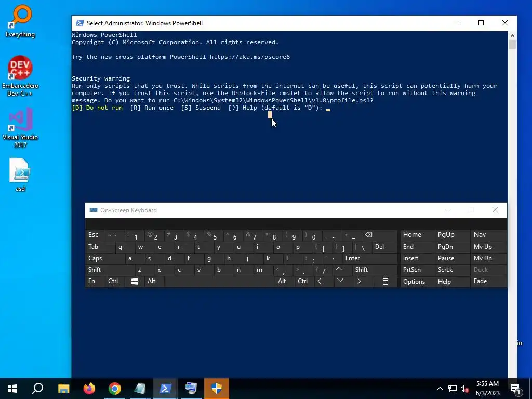The image size is (532, 399).
Task: Toggle the right Shift key
Action: point(375,270)
